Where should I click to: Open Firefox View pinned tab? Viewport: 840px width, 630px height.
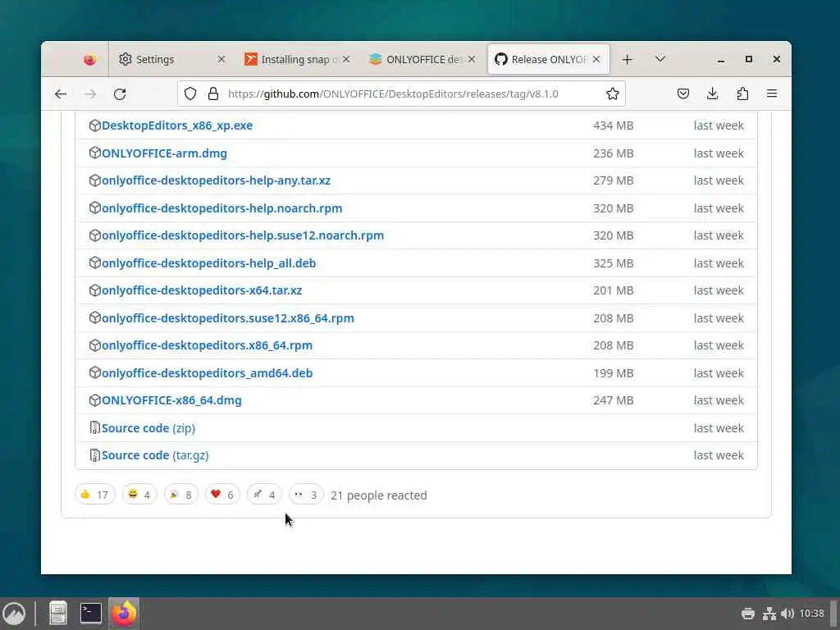click(x=90, y=59)
